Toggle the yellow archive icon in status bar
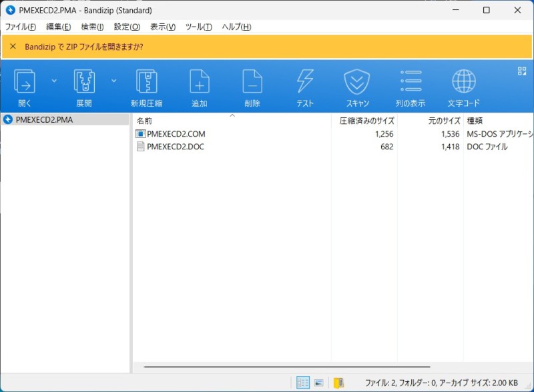This screenshot has width=534, height=392. pos(338,383)
